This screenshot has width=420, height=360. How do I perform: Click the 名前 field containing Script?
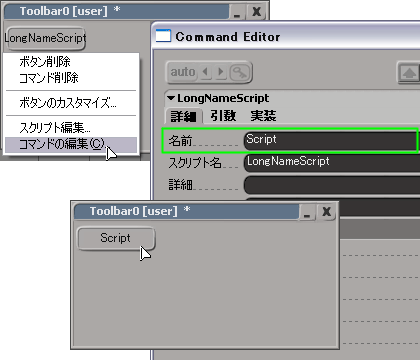click(330, 140)
